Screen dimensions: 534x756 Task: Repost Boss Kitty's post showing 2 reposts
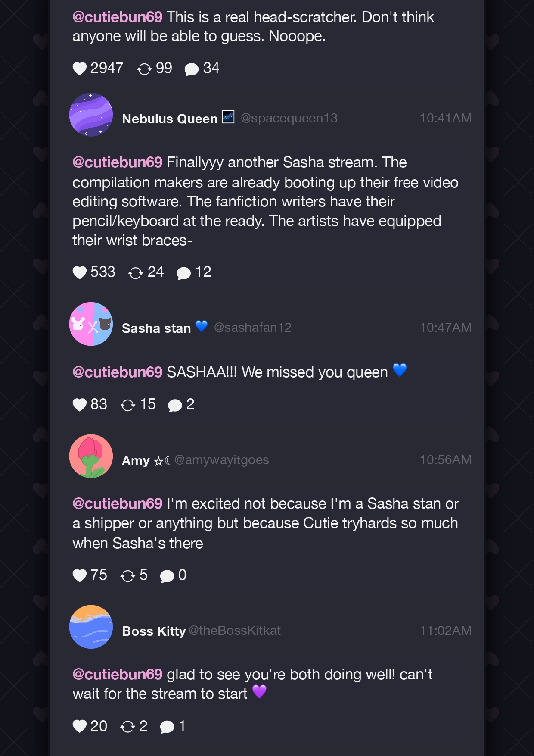pyautogui.click(x=128, y=727)
